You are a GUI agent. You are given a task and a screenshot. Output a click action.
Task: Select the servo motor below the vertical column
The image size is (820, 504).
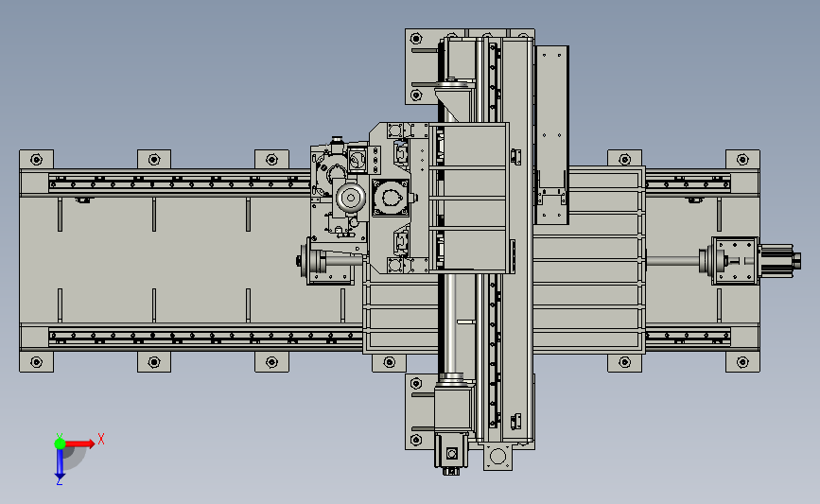451,454
